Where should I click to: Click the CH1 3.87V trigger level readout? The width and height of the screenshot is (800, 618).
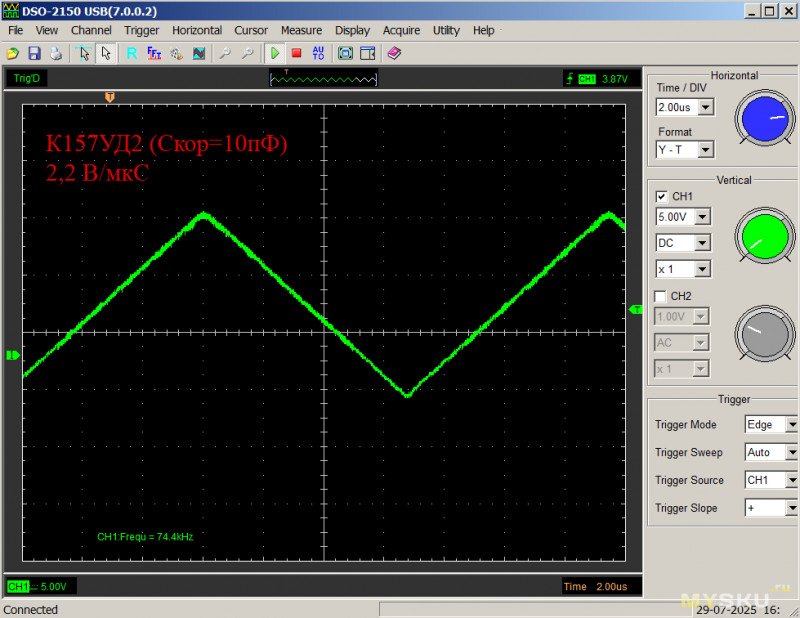(x=602, y=79)
